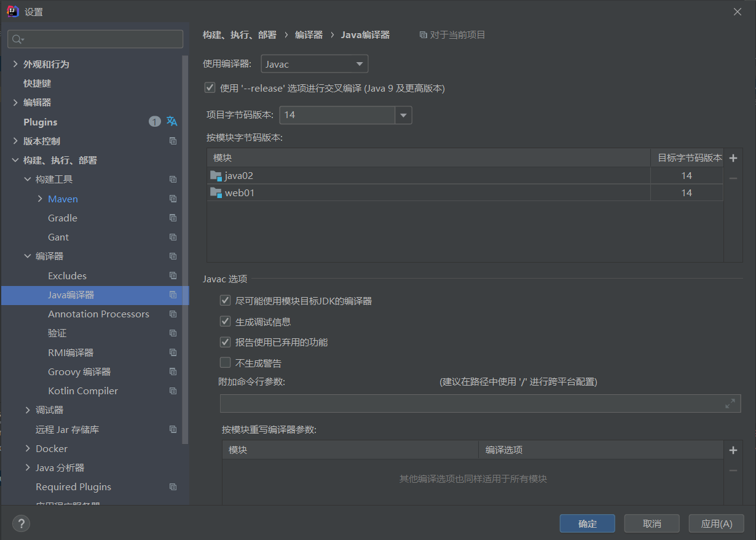This screenshot has height=540, width=756.
Task: Click the project-level icon beside Java编译器
Action: (173, 295)
